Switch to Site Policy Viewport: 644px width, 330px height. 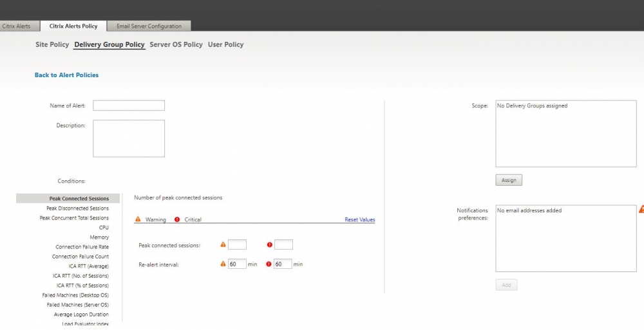pyautogui.click(x=52, y=44)
